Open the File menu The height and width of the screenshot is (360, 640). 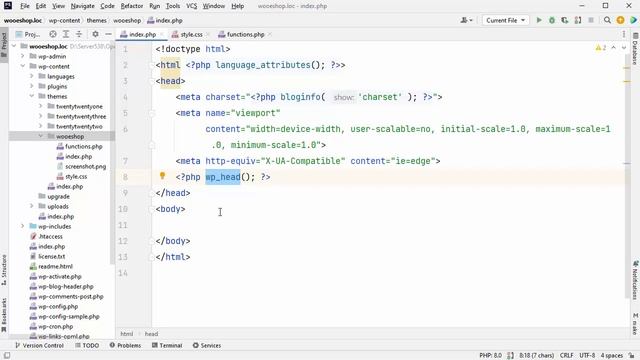(25, 6)
